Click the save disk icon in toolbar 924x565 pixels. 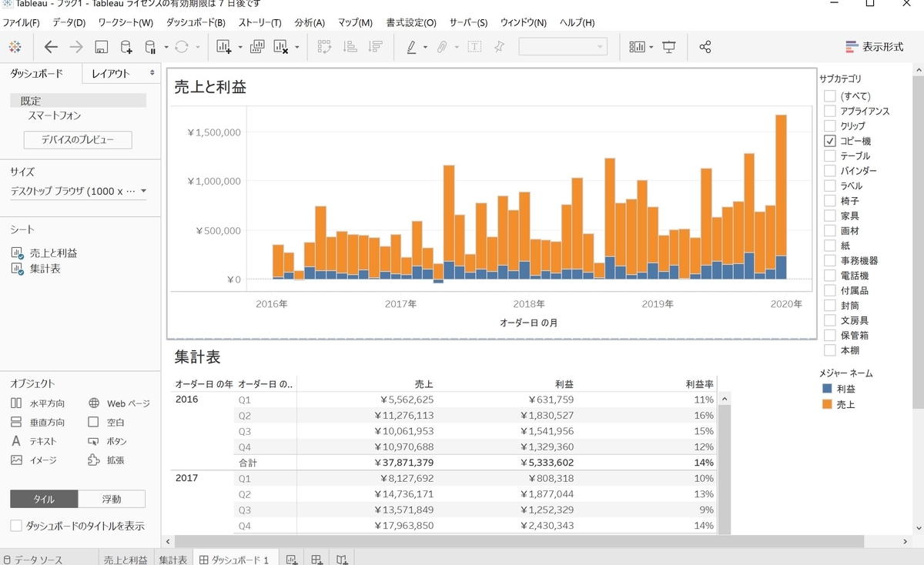coord(101,47)
